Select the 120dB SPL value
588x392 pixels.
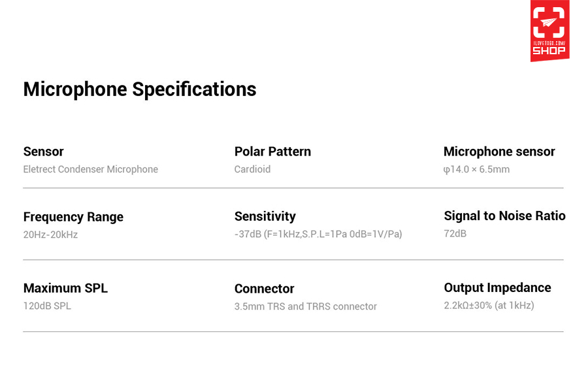(x=47, y=306)
